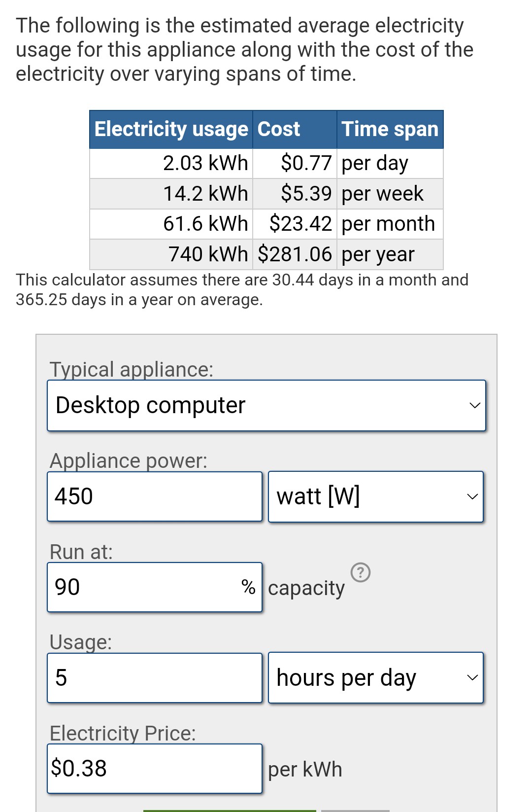
Task: Select the 2.03 kWh per day cell
Action: point(171,163)
